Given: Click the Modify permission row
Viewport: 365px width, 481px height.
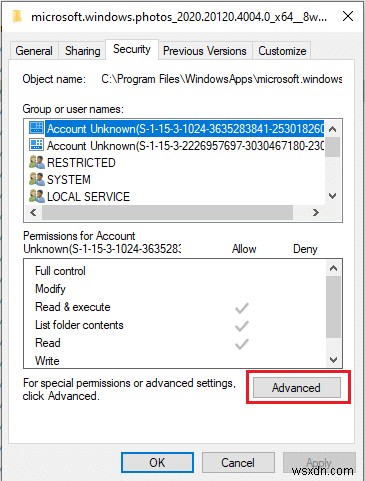Looking at the screenshot, I should click(x=175, y=289).
